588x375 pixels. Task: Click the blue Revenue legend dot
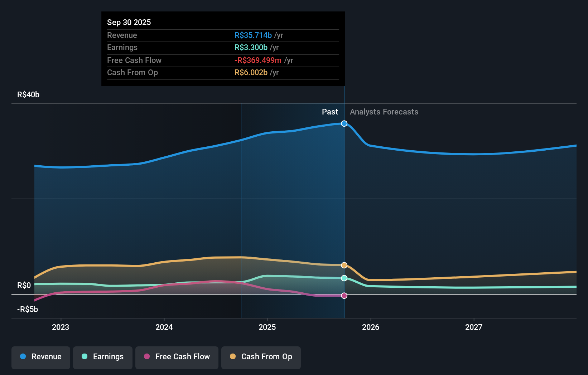pos(22,357)
